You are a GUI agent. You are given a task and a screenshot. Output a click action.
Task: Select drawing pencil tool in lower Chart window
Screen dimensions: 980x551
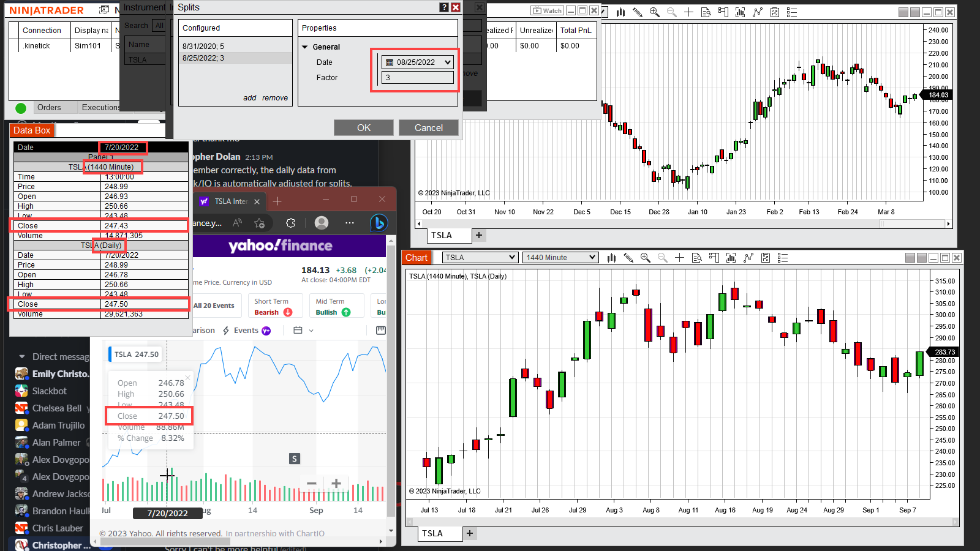[x=628, y=258]
